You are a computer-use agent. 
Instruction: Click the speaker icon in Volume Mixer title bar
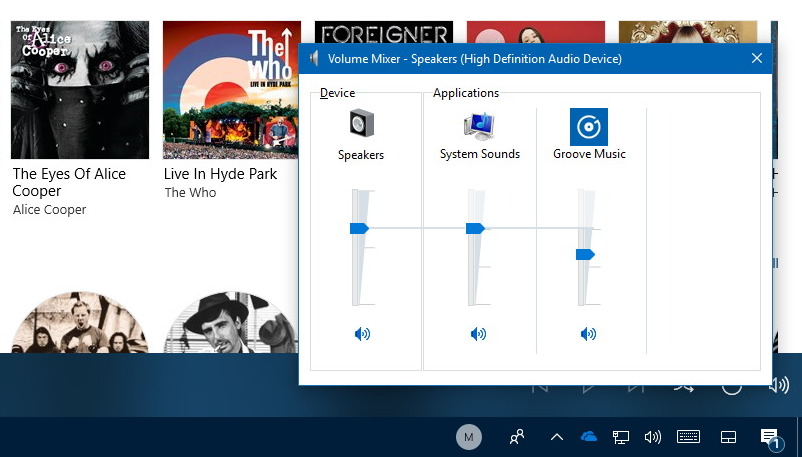tap(315, 58)
